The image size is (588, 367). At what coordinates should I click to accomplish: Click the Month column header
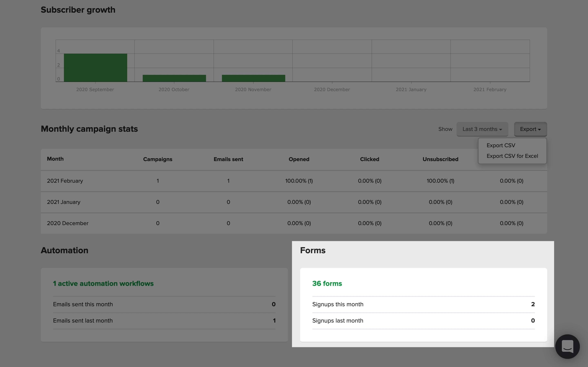click(55, 159)
